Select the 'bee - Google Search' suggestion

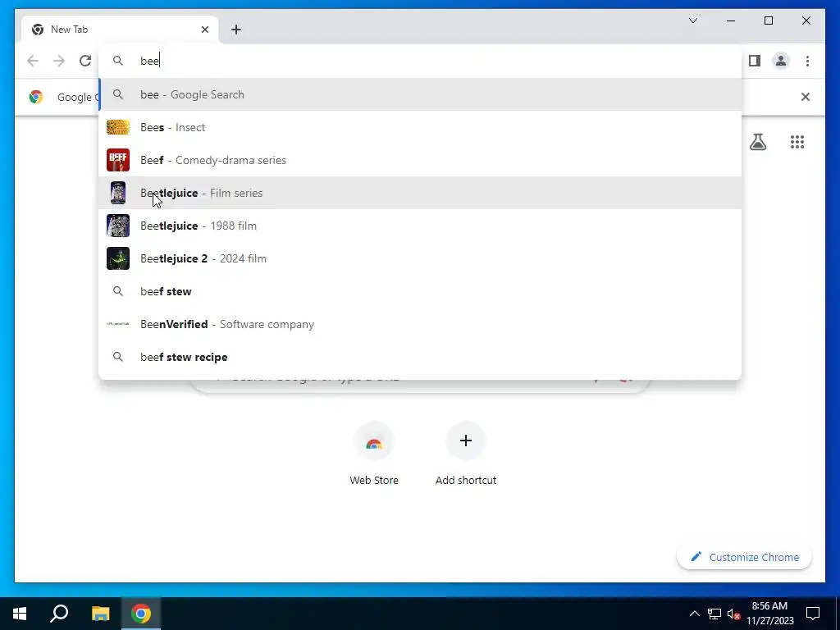[x=420, y=94]
